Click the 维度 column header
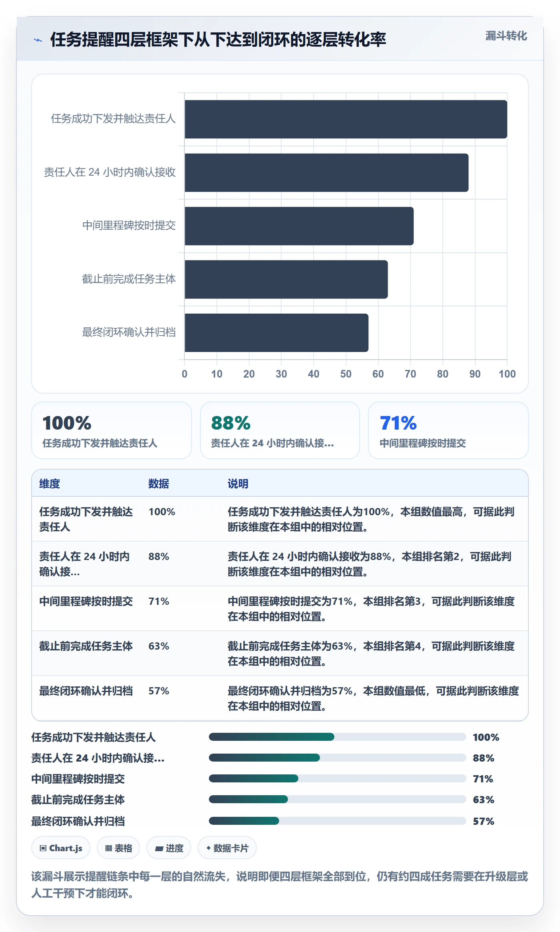The height and width of the screenshot is (932, 560). pos(50,484)
